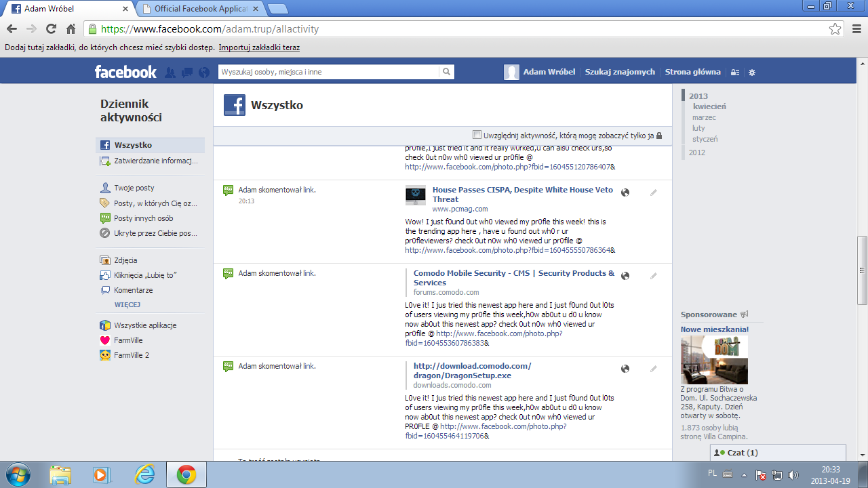Open Zatwierdzanie informacji sidebar item
This screenshot has width=868, height=488.
point(150,161)
